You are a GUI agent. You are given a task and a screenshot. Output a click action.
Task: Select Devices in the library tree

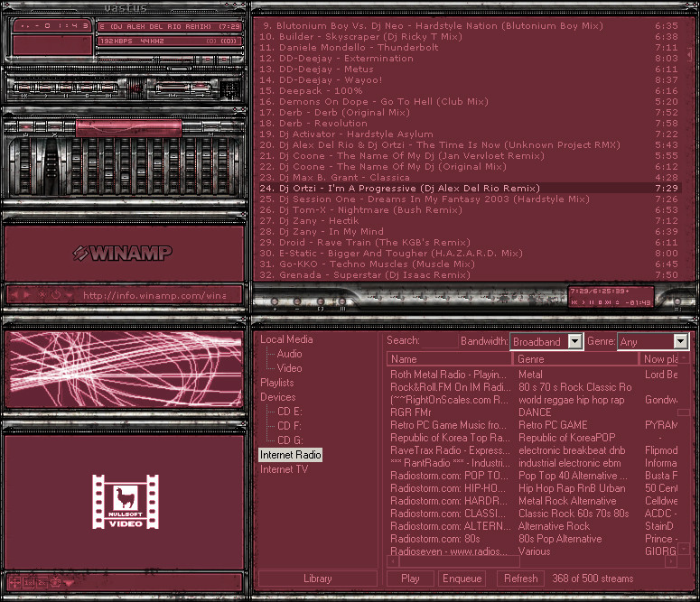point(277,397)
